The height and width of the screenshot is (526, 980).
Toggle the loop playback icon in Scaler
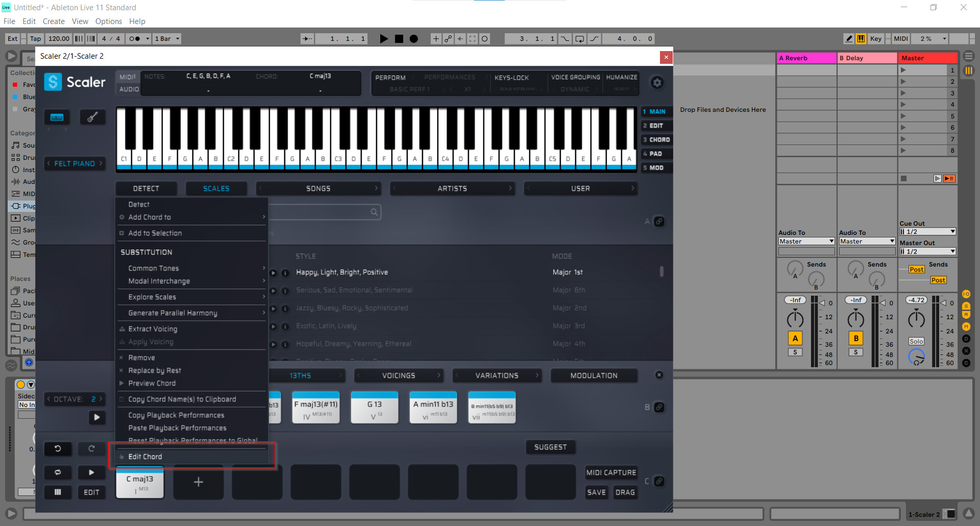tap(58, 472)
